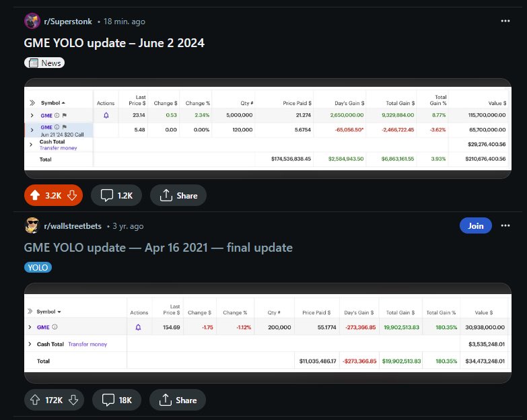This screenshot has height=420, width=527.
Task: Sort the 2021 table by the Symbol header
Action: click(48, 312)
